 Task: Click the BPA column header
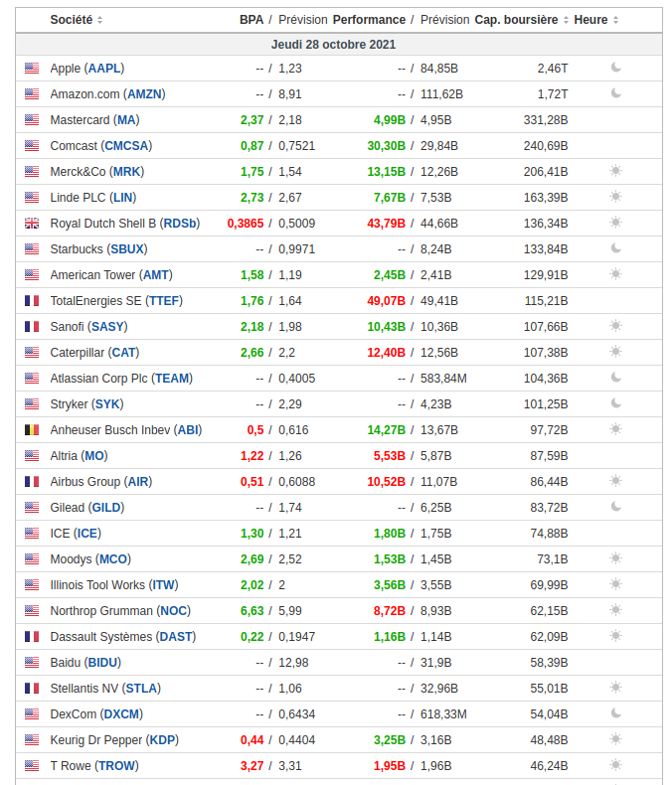251,20
